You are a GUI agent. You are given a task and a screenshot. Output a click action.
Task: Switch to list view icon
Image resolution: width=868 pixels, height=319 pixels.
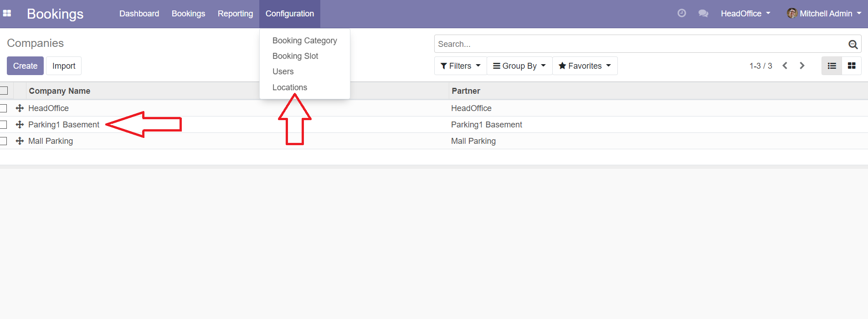tap(832, 66)
